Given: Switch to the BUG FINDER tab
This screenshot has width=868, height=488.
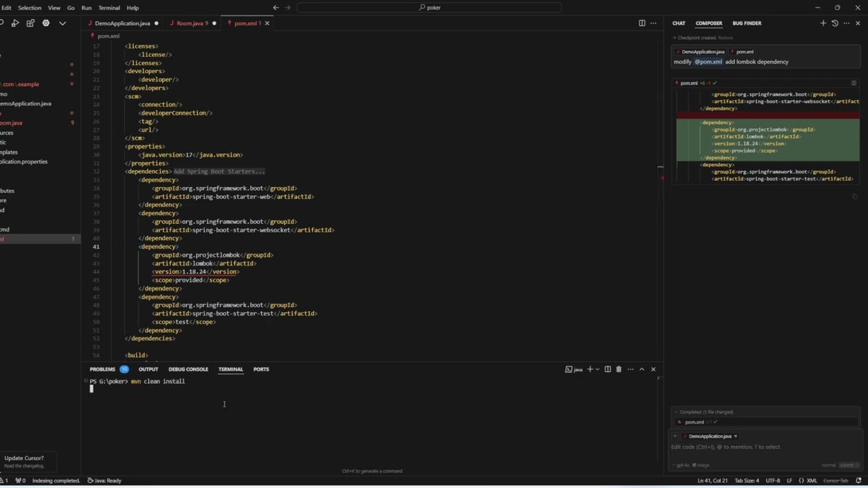Looking at the screenshot, I should click(x=747, y=23).
